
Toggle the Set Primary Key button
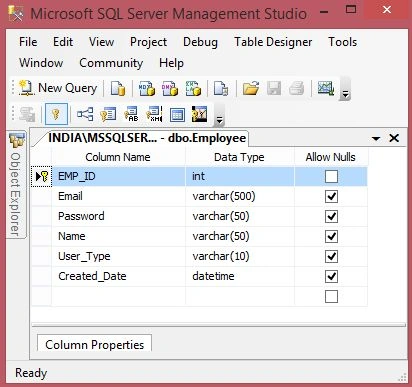pos(56,114)
